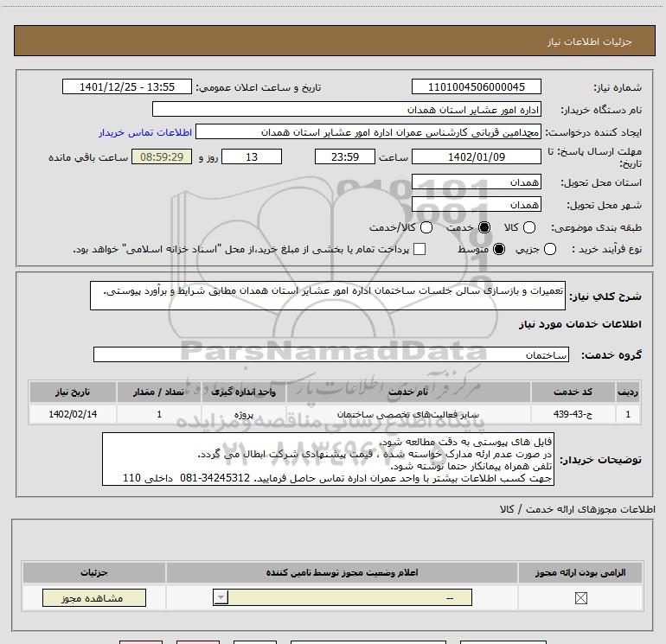Select the خدمت category radio button
The image size is (666, 644).
tap(483, 227)
